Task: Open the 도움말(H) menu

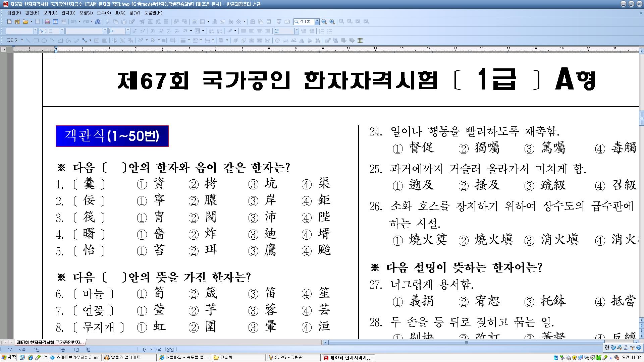Action: coord(153,13)
